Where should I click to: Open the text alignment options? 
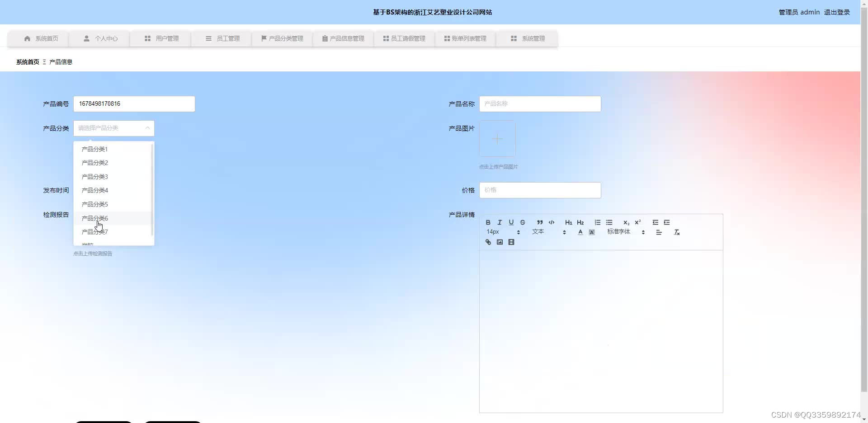pos(659,232)
